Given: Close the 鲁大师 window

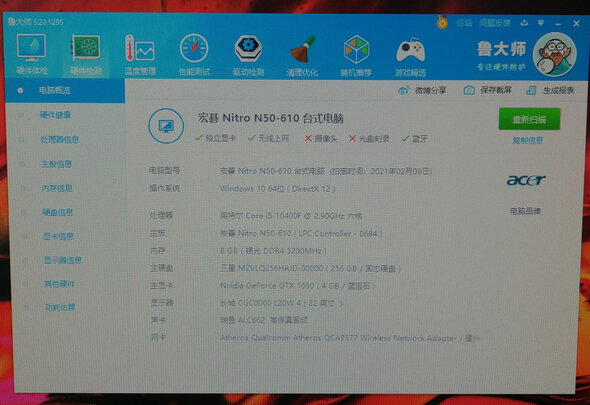Looking at the screenshot, I should 576,24.
